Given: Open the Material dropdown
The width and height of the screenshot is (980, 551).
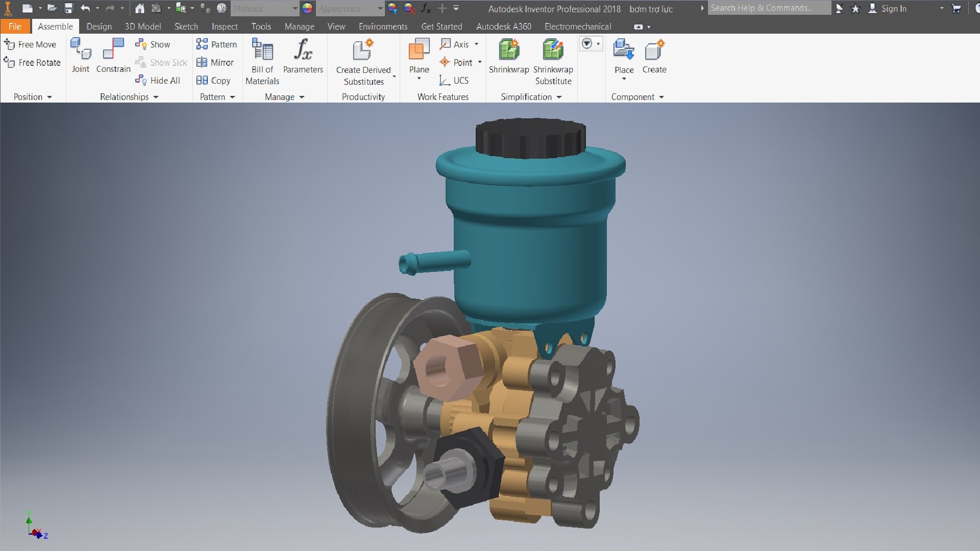Looking at the screenshot, I should [x=264, y=8].
